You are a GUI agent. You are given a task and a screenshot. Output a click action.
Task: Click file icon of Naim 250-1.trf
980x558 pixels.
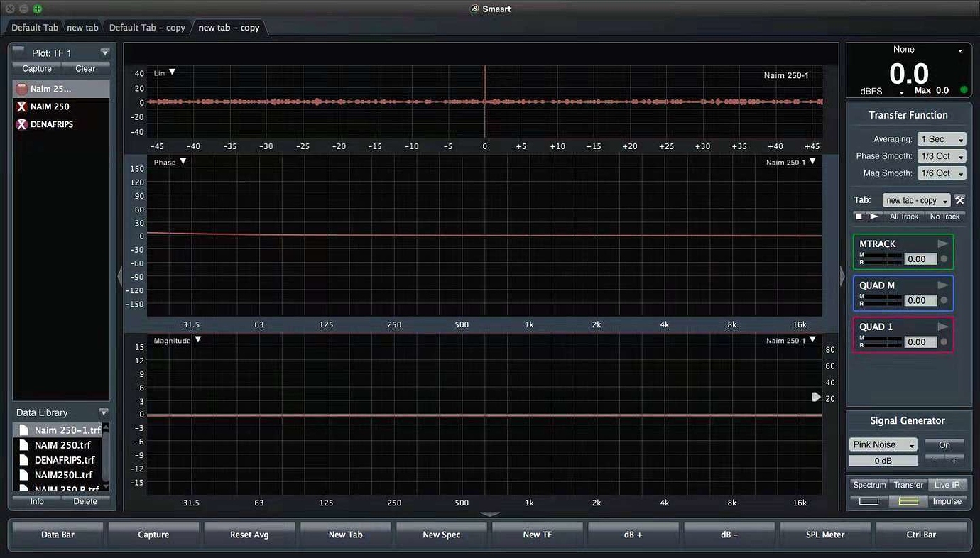pyautogui.click(x=23, y=430)
